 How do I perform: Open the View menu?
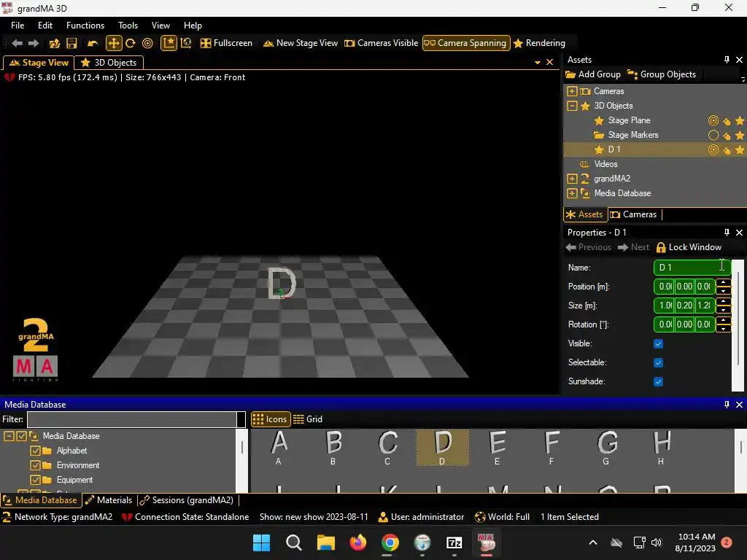[160, 26]
